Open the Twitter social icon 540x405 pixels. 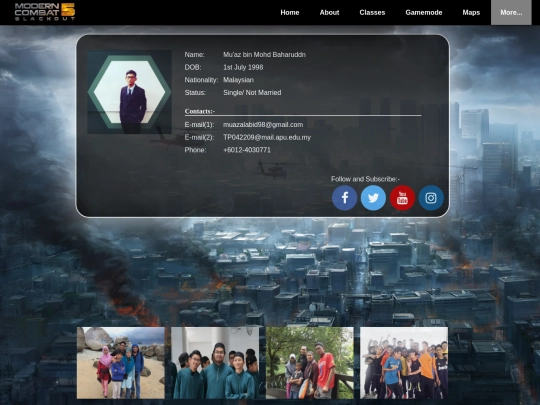(x=373, y=198)
